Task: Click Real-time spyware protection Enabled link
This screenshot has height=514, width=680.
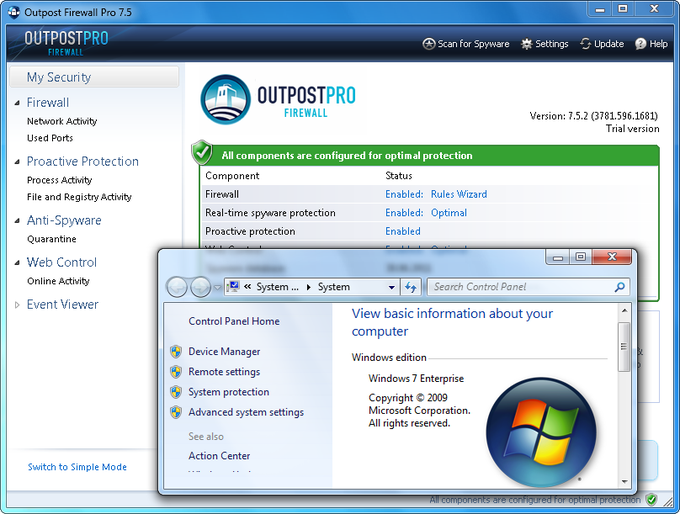Action: click(x=404, y=213)
